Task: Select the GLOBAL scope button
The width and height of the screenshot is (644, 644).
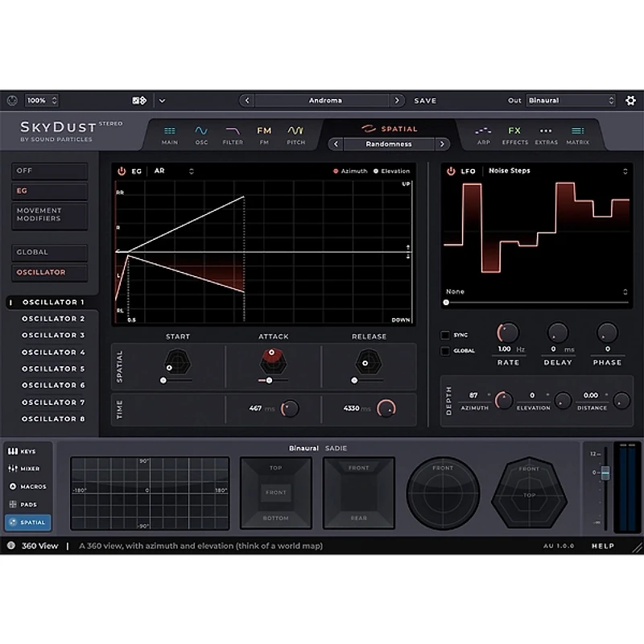Action: coord(50,252)
